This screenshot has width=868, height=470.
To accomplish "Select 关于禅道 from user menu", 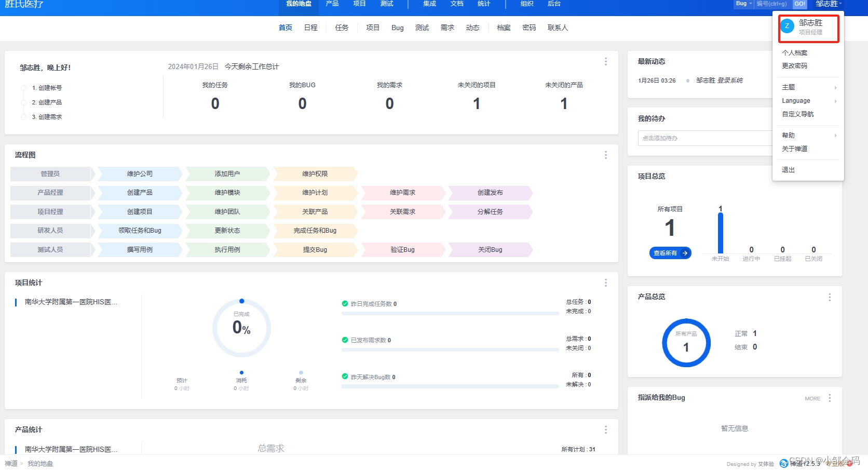I will pyautogui.click(x=794, y=149).
